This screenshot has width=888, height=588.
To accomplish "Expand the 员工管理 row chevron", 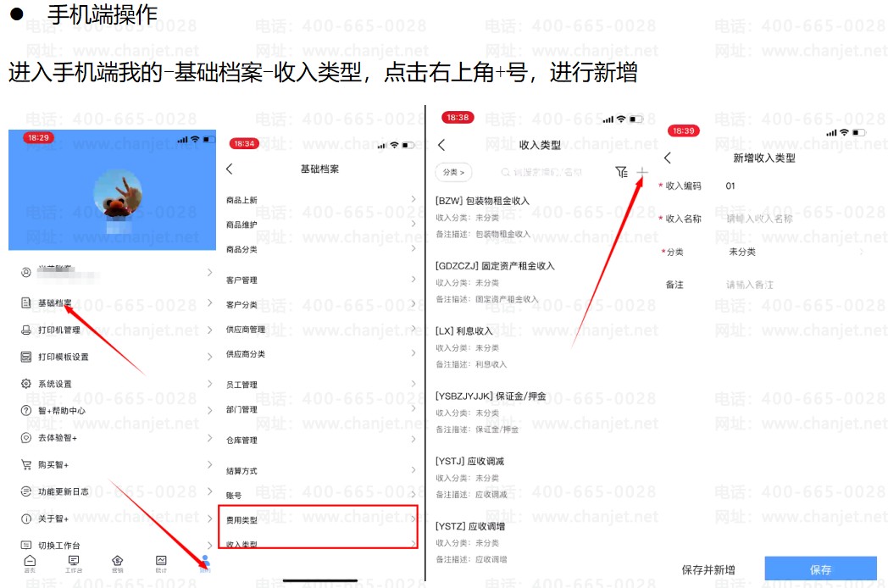I will pos(413,384).
